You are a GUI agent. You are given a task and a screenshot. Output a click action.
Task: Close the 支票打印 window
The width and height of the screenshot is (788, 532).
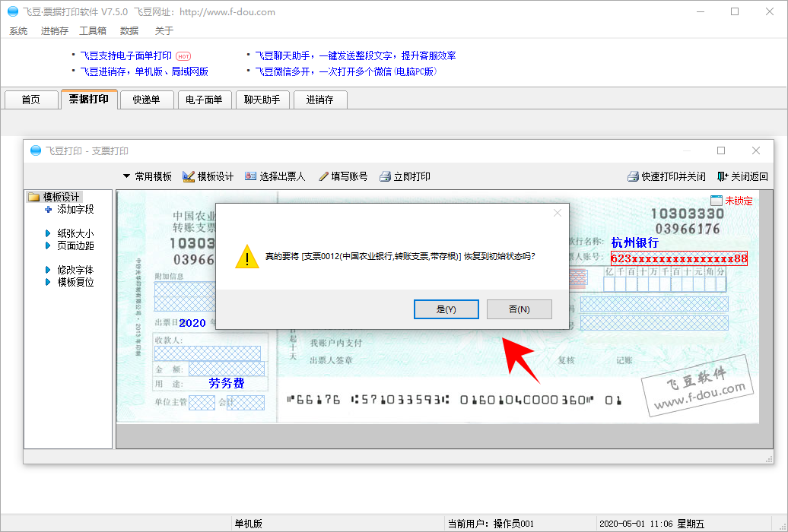coord(756,150)
